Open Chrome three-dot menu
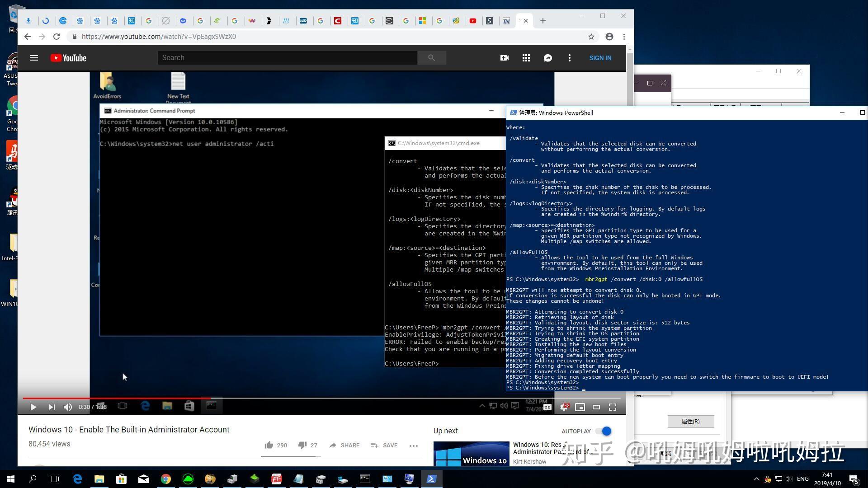This screenshot has width=868, height=488. [x=624, y=37]
